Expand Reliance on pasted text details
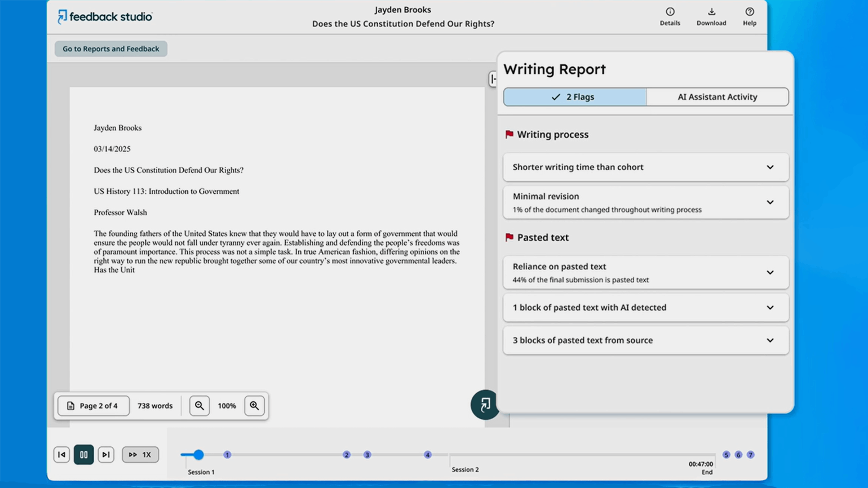 click(x=645, y=273)
